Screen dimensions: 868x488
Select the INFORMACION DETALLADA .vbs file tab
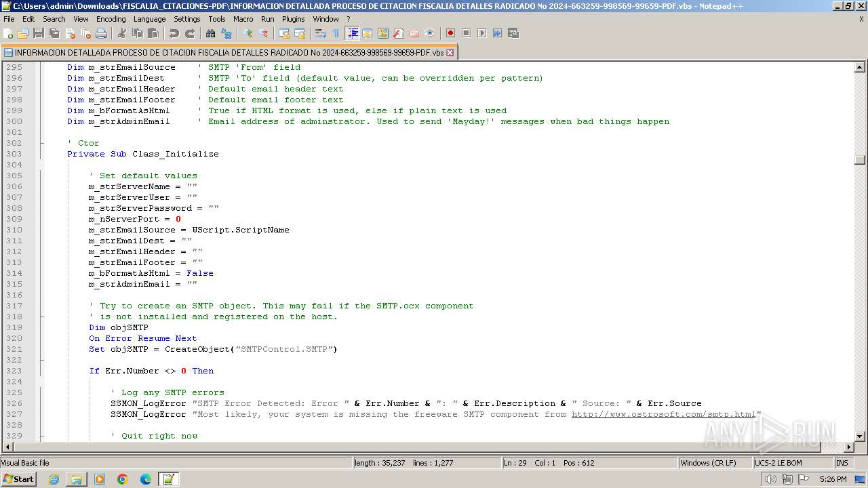point(229,52)
